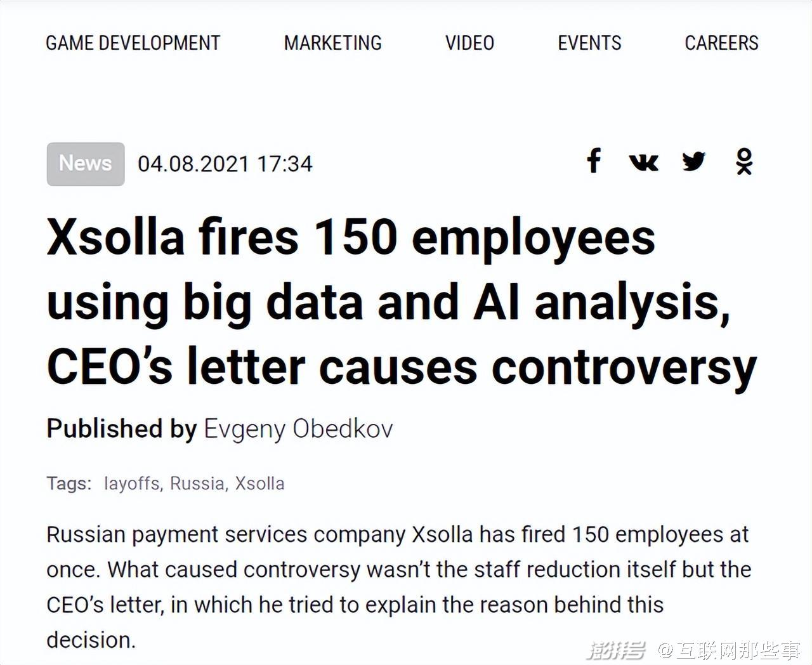
Task: Click the 04.08.2021 17:34 timestamp
Action: click(225, 164)
